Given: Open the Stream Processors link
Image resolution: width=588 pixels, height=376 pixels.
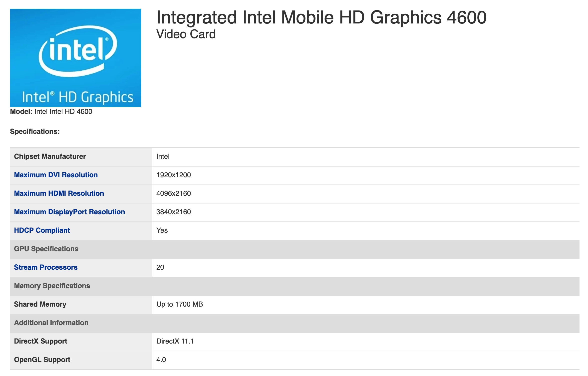Looking at the screenshot, I should pyautogui.click(x=46, y=267).
